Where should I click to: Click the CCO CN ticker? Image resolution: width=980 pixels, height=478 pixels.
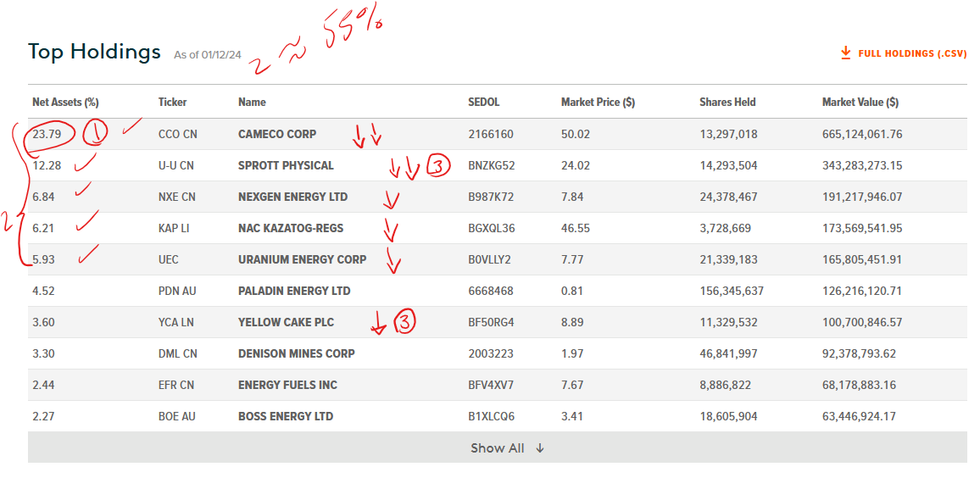177,134
